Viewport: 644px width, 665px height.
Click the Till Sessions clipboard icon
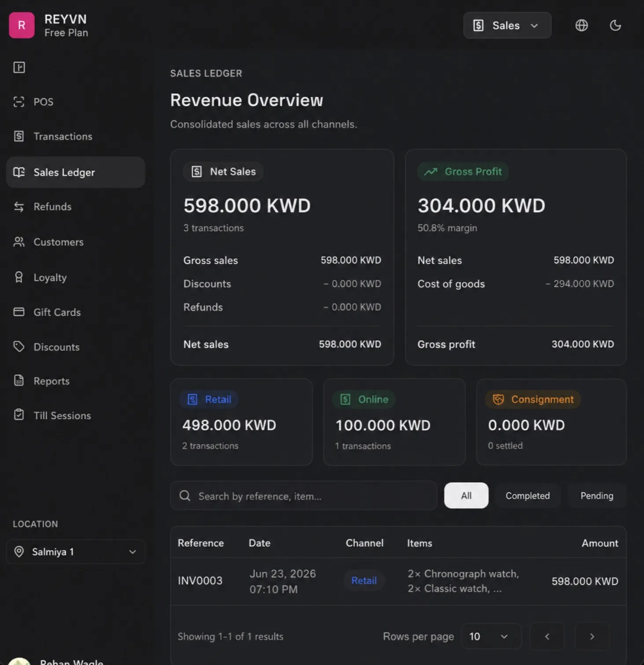(x=18, y=415)
